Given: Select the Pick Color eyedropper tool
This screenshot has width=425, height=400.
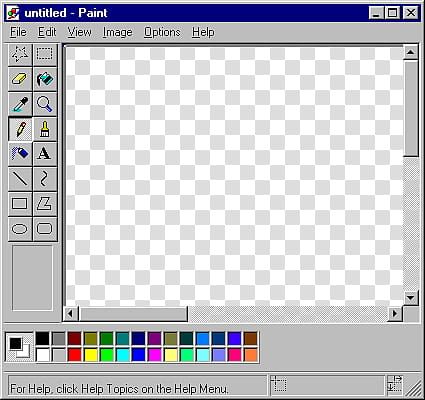Looking at the screenshot, I should 20,104.
